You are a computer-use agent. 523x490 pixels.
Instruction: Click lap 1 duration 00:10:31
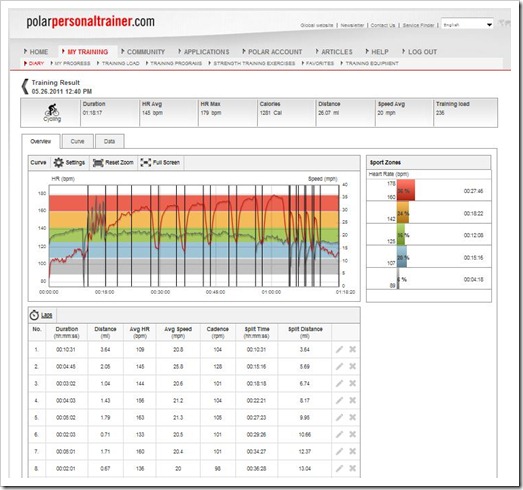tap(66, 350)
